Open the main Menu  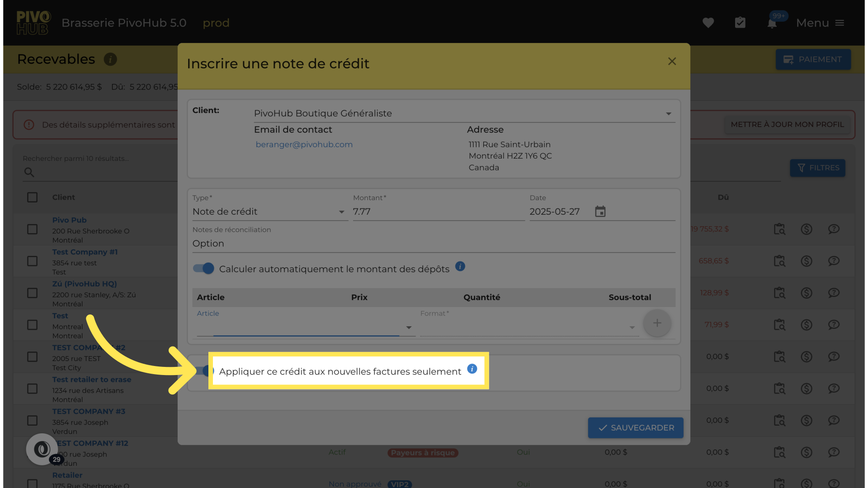820,23
